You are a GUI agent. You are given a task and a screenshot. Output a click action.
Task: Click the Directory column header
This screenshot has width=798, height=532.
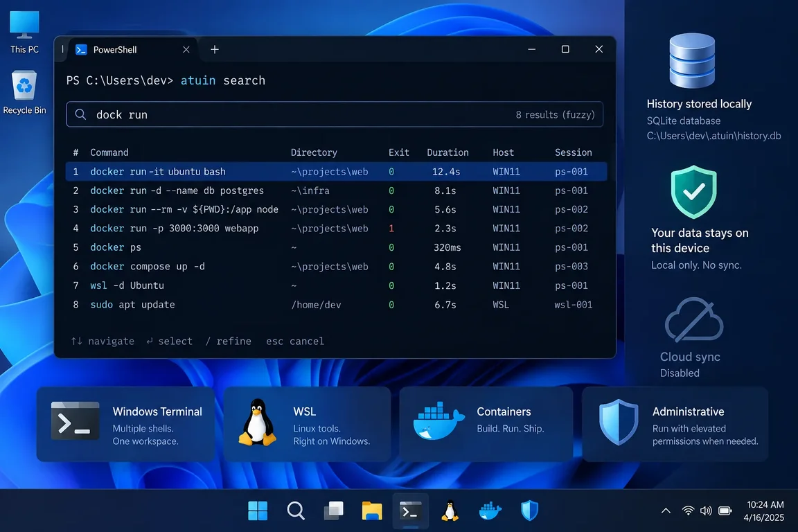click(314, 152)
